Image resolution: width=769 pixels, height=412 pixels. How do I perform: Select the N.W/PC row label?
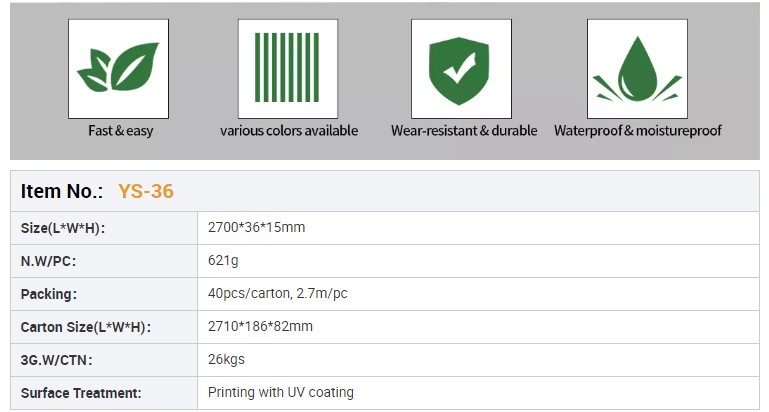[49, 261]
